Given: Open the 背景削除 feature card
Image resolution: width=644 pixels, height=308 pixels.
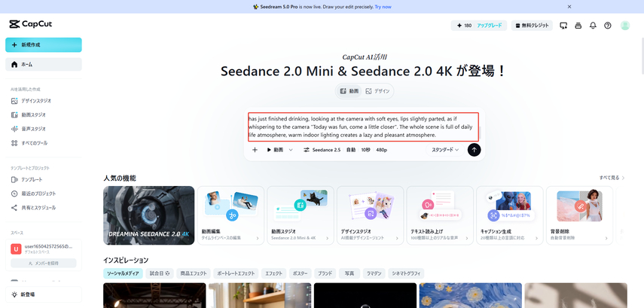Looking at the screenshot, I should [x=580, y=215].
